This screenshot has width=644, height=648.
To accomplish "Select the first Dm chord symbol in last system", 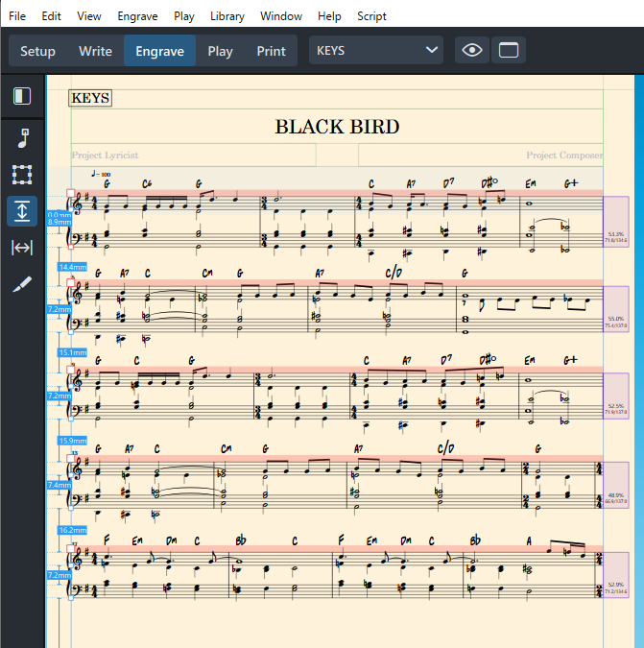I will (172, 541).
